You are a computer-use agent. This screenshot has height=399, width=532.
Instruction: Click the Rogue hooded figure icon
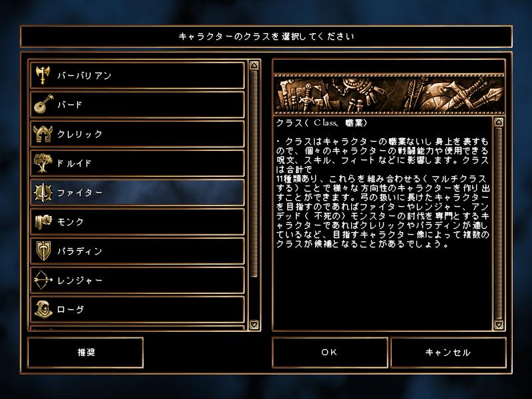click(43, 309)
